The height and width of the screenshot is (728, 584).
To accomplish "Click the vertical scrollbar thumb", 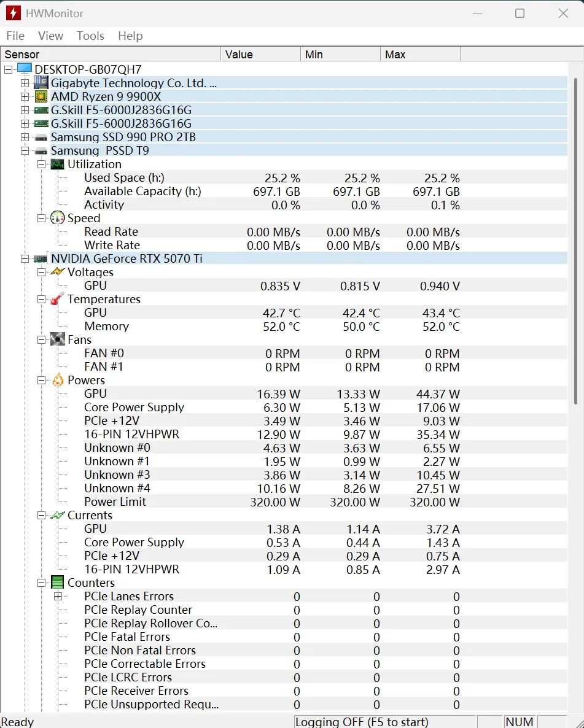I will pos(575,241).
